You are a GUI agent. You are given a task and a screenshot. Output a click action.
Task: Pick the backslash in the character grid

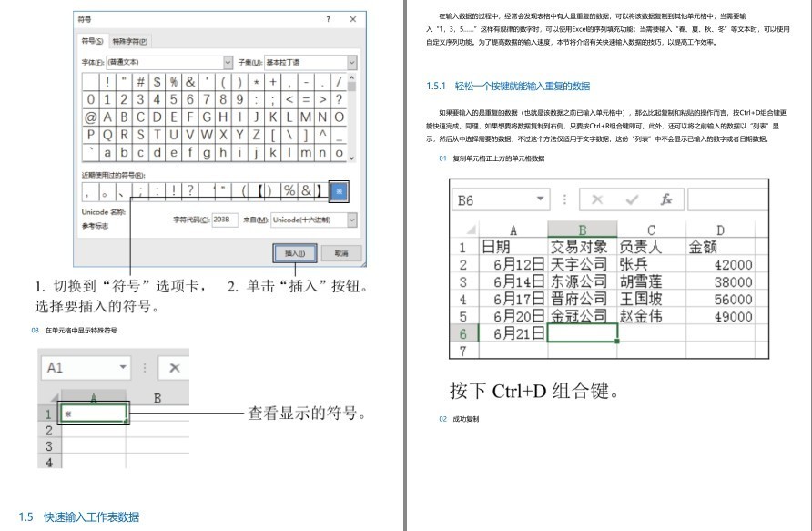point(289,135)
